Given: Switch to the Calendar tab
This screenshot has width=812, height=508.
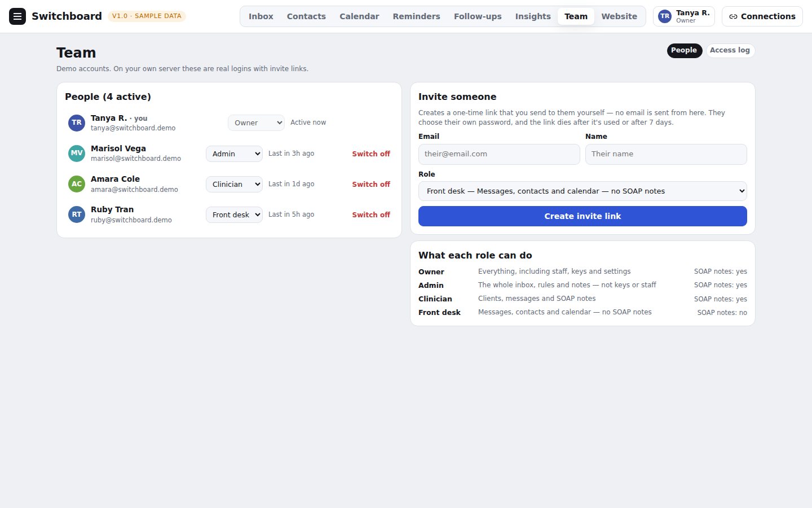Looking at the screenshot, I should click(x=359, y=16).
